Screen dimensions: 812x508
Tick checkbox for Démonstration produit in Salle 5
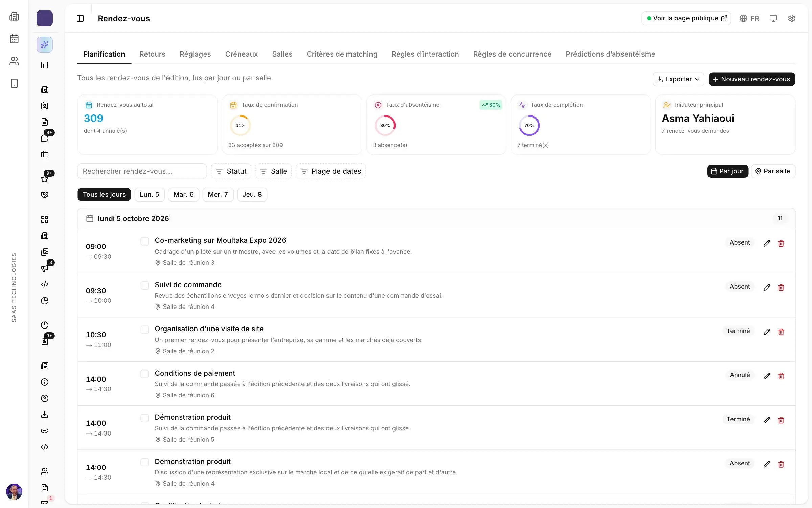pyautogui.click(x=144, y=418)
